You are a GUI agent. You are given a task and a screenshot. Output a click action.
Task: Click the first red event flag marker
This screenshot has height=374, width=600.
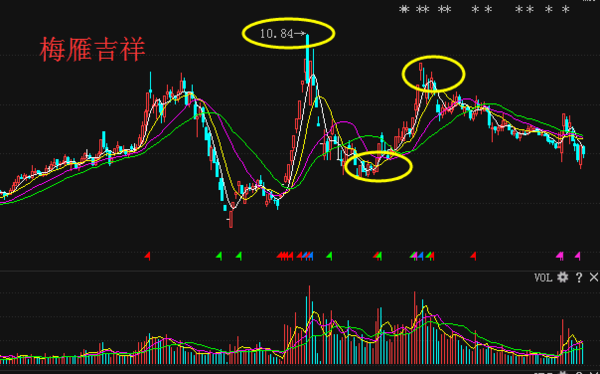147,256
